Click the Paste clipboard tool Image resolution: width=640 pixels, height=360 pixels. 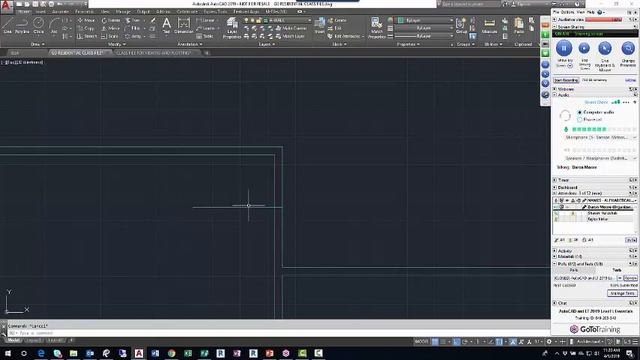(x=519, y=25)
